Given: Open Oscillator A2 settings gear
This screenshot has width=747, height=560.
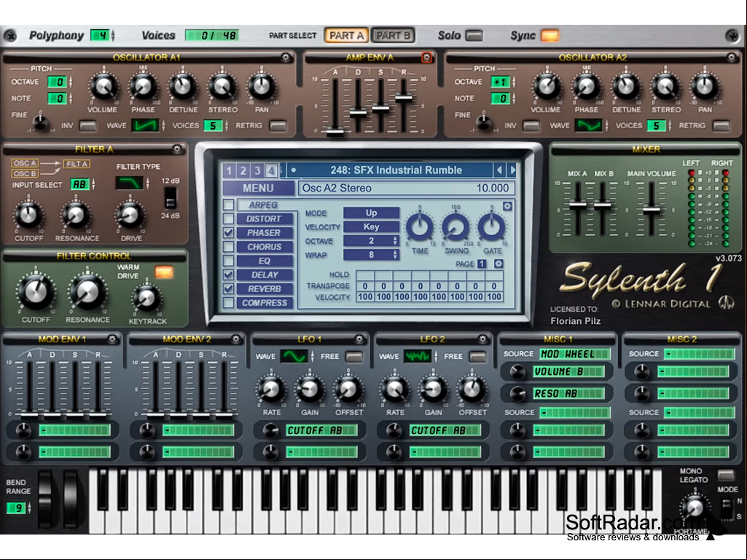Looking at the screenshot, I should pyautogui.click(x=731, y=58).
